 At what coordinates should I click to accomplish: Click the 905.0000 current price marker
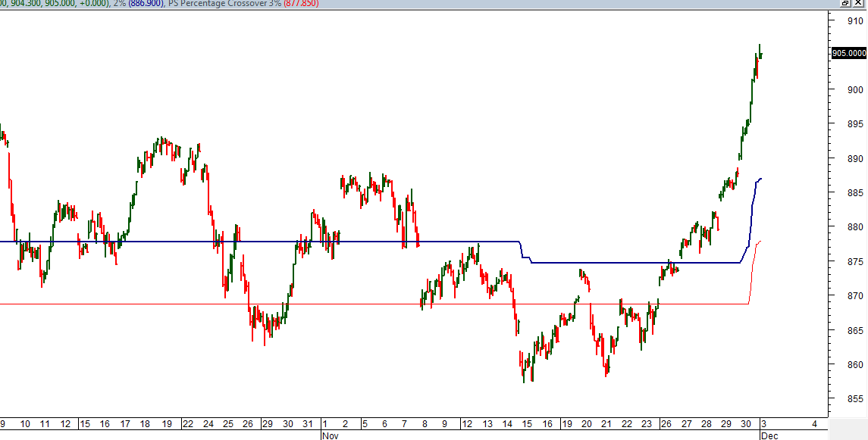tap(849, 53)
